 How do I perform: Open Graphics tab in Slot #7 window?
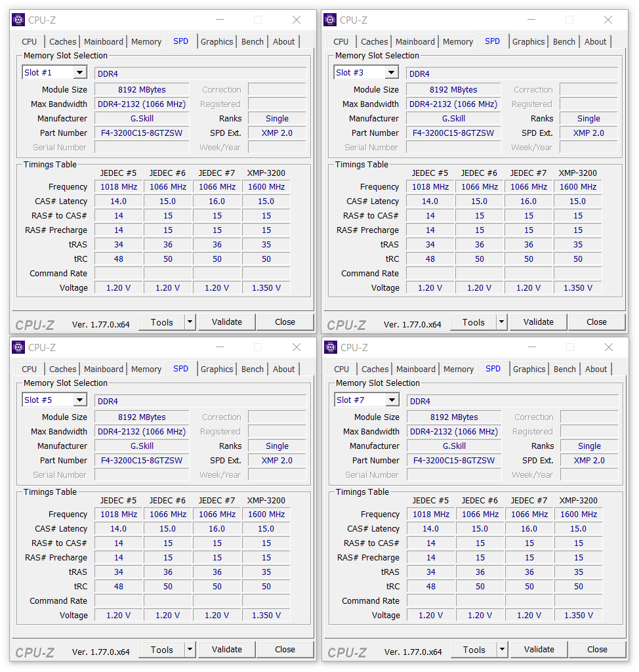pos(529,369)
